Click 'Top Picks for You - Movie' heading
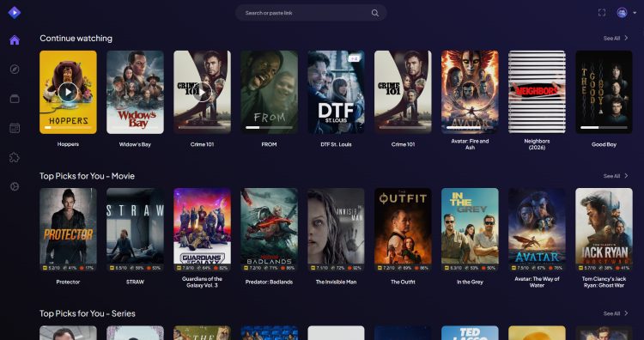The width and height of the screenshot is (644, 340). pos(87,176)
